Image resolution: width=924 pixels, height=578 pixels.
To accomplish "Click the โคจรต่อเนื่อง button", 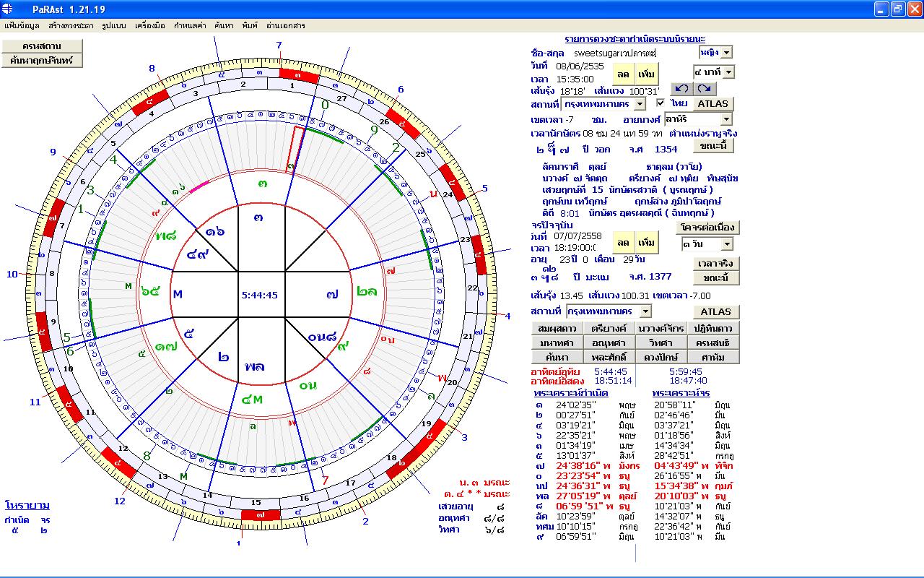I will pyautogui.click(x=708, y=228).
